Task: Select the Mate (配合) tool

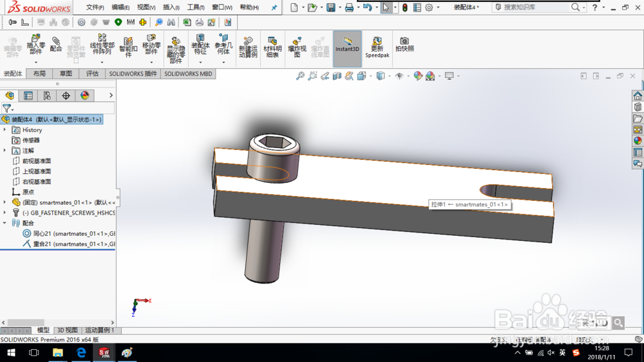Action: (x=56, y=44)
